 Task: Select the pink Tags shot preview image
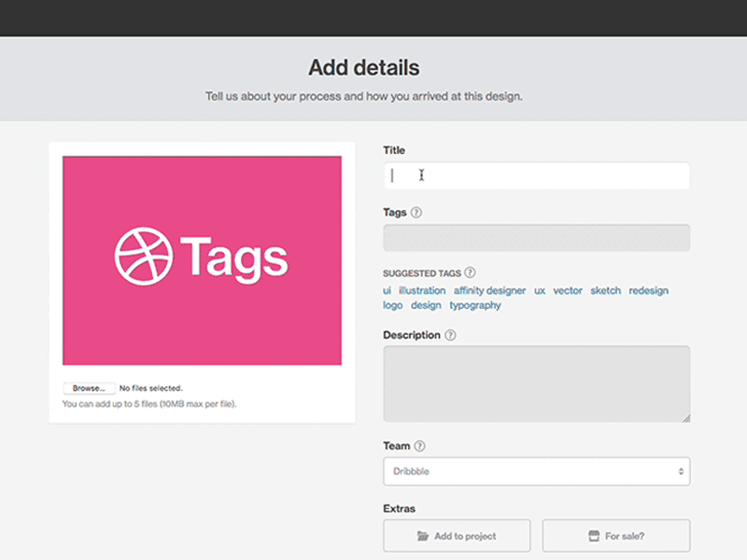pyautogui.click(x=202, y=259)
